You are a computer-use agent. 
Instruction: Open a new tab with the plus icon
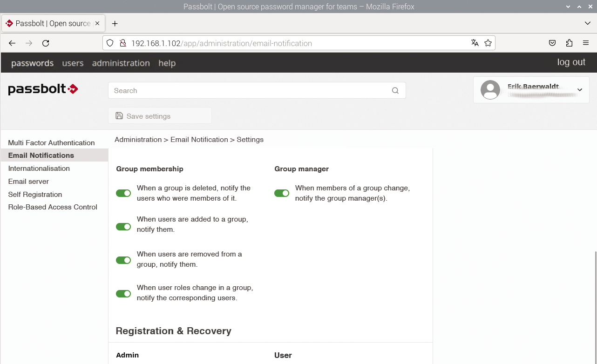coord(115,23)
